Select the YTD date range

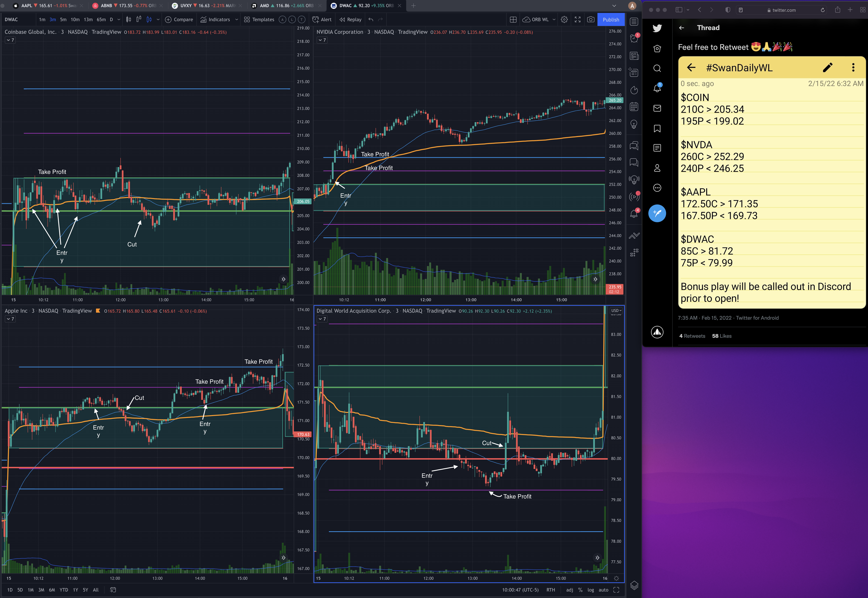pyautogui.click(x=64, y=590)
